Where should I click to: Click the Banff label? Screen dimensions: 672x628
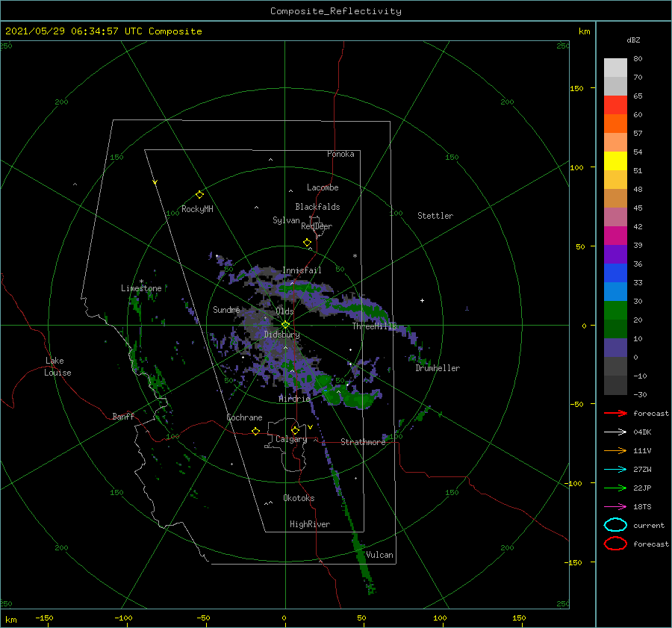123,416
